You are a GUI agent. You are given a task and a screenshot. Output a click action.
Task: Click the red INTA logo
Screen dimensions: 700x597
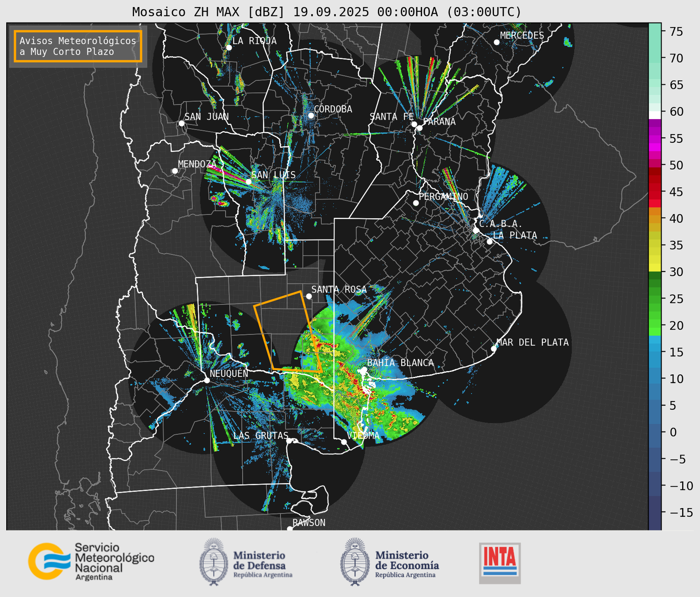pos(500,563)
